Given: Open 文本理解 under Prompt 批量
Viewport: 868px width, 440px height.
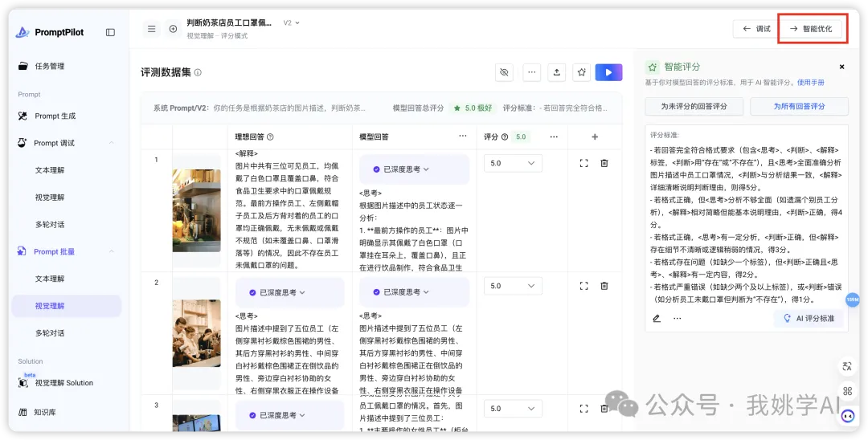Looking at the screenshot, I should coord(49,279).
